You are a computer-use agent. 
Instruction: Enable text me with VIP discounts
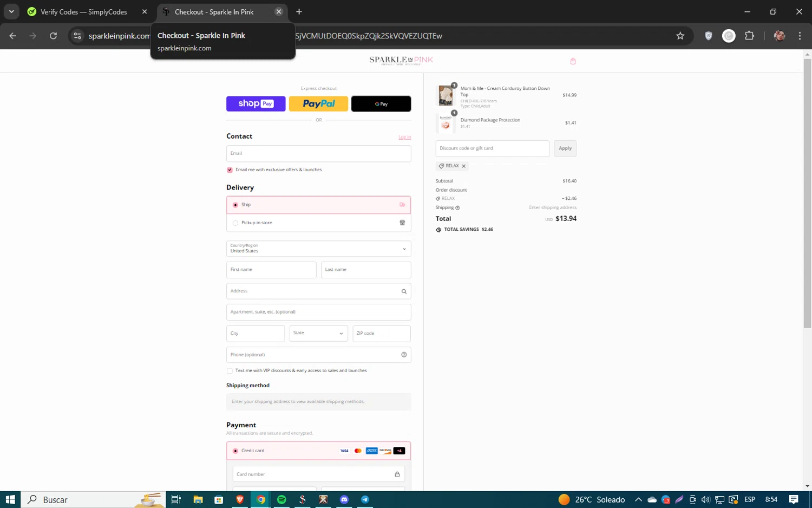(230, 371)
